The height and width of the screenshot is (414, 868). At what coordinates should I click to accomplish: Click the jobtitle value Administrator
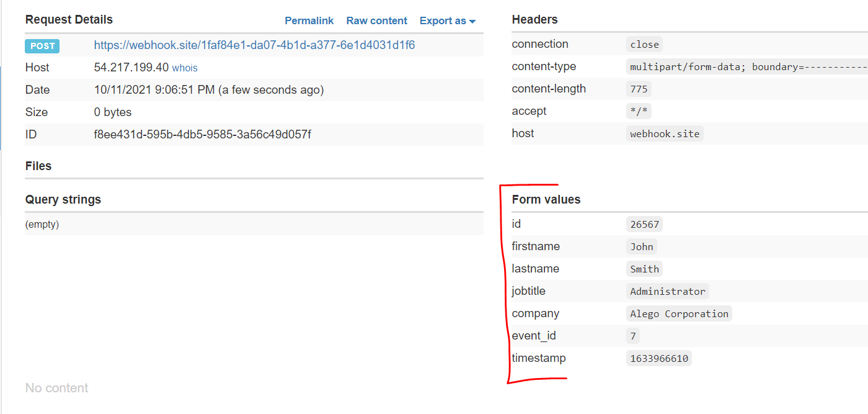click(667, 291)
